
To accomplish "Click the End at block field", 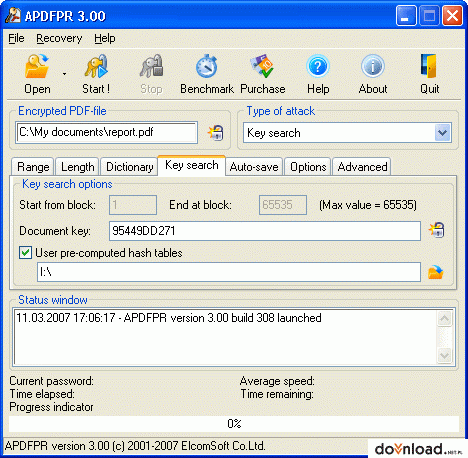I will 283,205.
